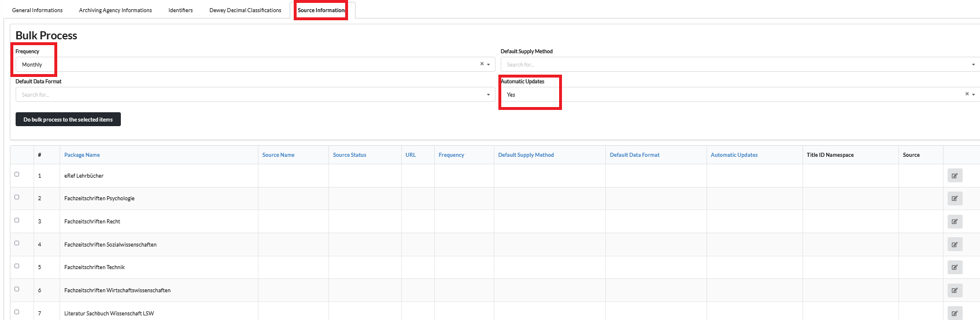Screen dimensions: 980x320
Task: Click edit icon for Fachzeitschriften Technik
Action: click(x=955, y=267)
